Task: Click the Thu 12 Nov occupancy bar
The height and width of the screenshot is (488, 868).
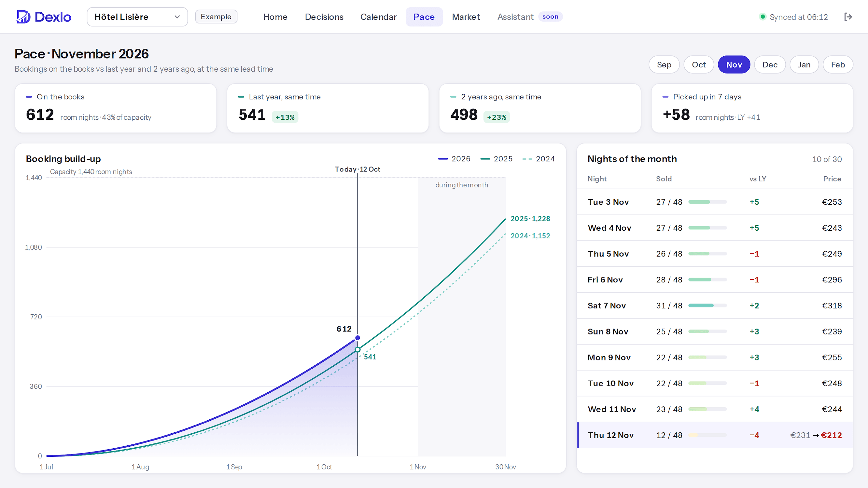Action: click(707, 435)
